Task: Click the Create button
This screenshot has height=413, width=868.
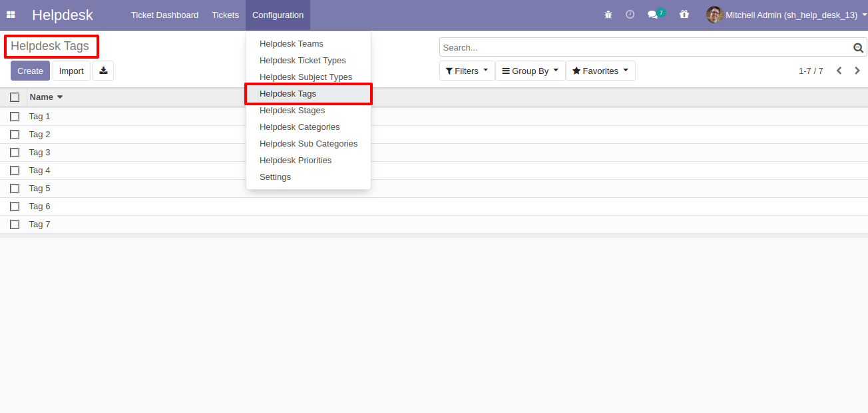Action: click(30, 71)
